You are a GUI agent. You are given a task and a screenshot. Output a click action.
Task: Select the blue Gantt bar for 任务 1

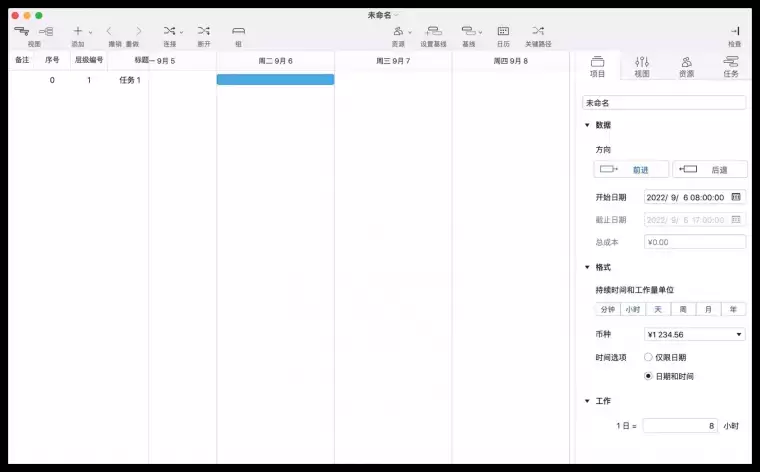[x=275, y=79]
